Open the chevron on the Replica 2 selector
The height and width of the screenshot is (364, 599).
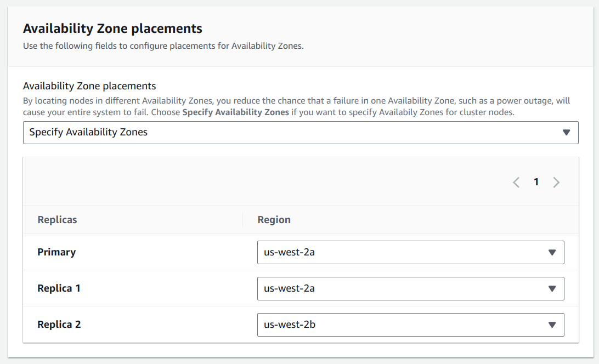[x=553, y=324]
